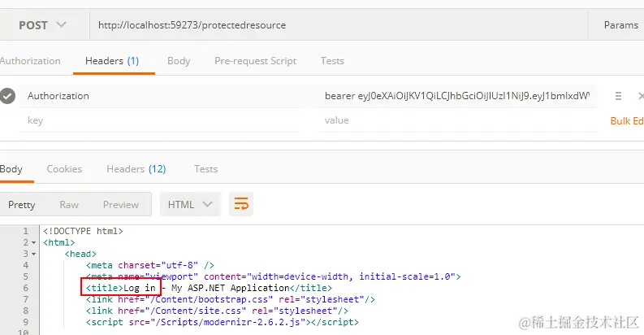The image size is (644, 335).
Task: Open the request Body tab
Action: [x=179, y=61]
